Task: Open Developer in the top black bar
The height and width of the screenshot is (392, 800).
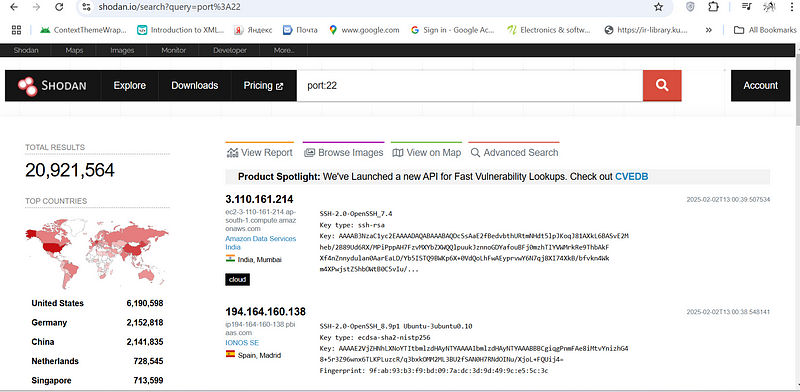Action: tap(230, 51)
